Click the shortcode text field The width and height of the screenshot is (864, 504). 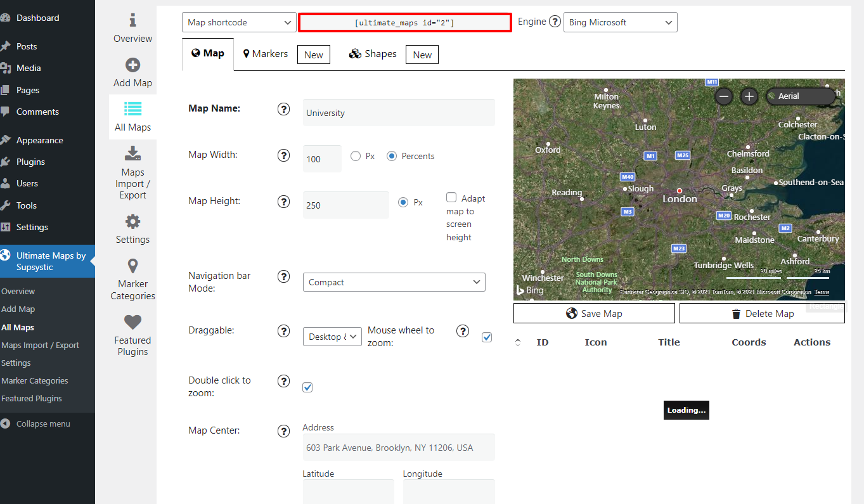tap(405, 23)
